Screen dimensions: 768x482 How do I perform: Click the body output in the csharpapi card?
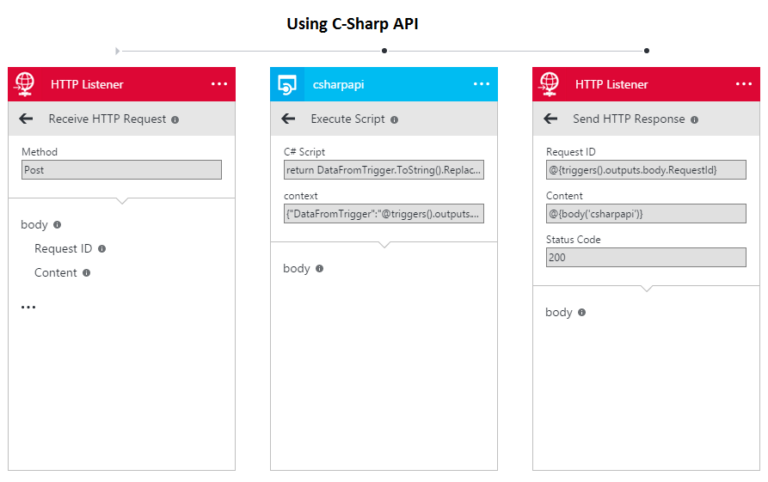pos(296,268)
